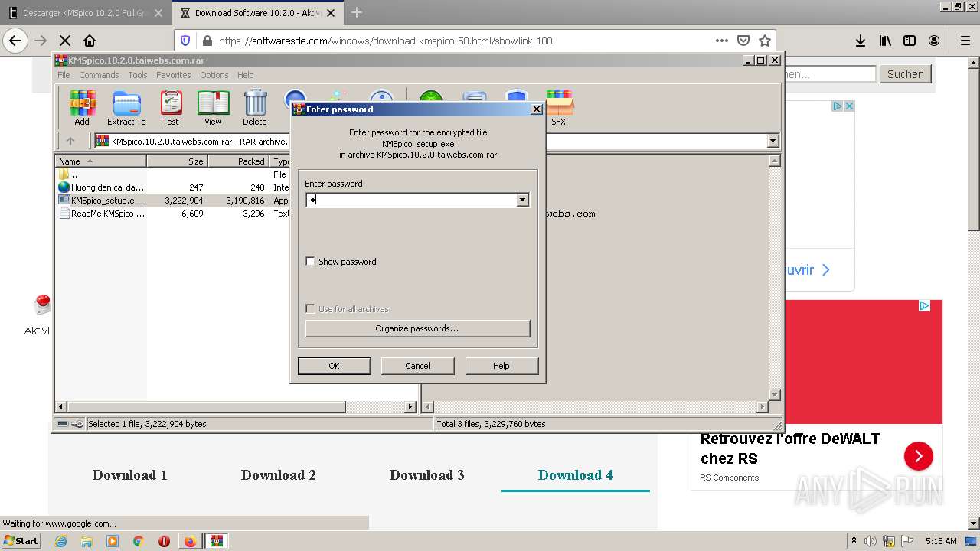Click the Firefox downloads arrow icon

coord(861,41)
